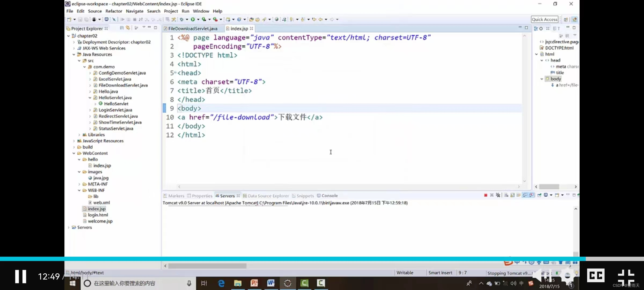The height and width of the screenshot is (290, 644).
Task: Click the Collapse All icon in Project Explorer
Action: click(x=122, y=28)
